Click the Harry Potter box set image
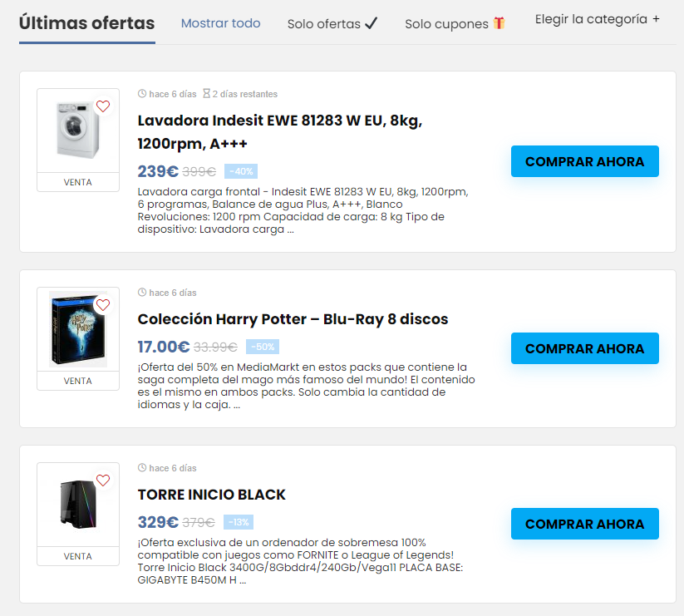 coord(78,329)
